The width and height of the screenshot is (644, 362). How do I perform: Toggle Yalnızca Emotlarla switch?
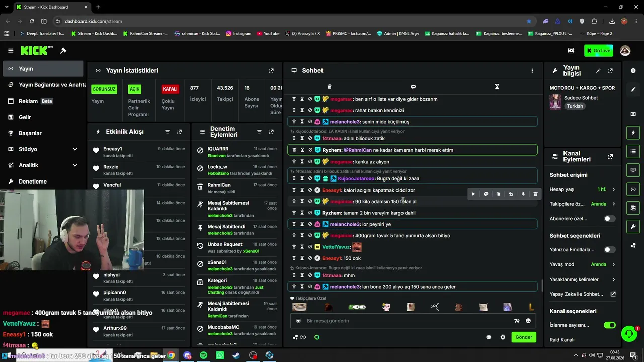pyautogui.click(x=609, y=250)
